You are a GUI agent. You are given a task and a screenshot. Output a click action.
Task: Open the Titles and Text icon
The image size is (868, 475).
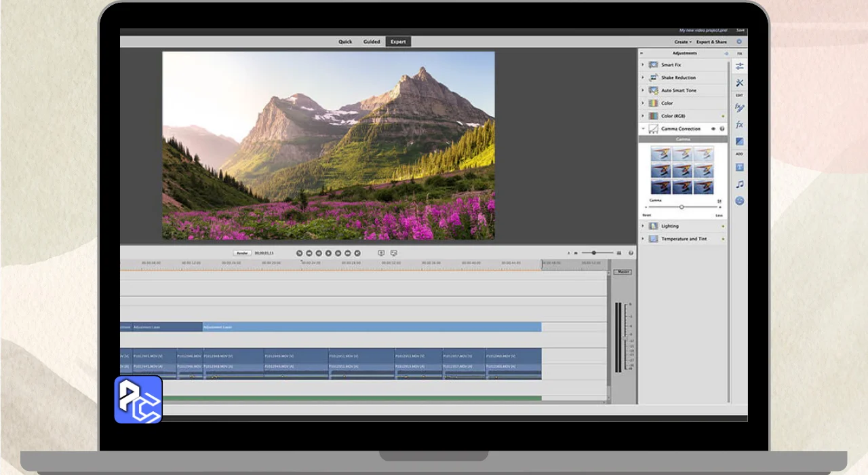(x=739, y=167)
